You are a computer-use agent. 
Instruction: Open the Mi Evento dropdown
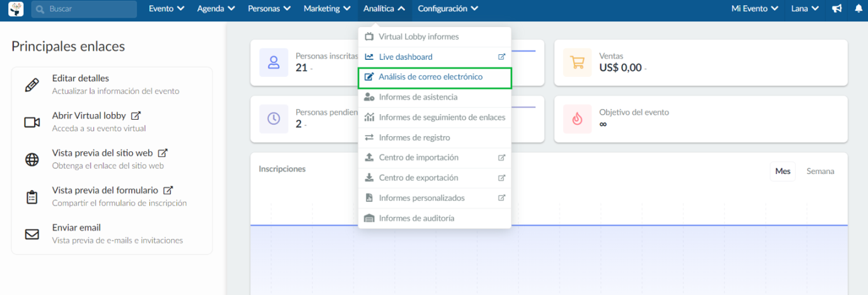pos(755,9)
